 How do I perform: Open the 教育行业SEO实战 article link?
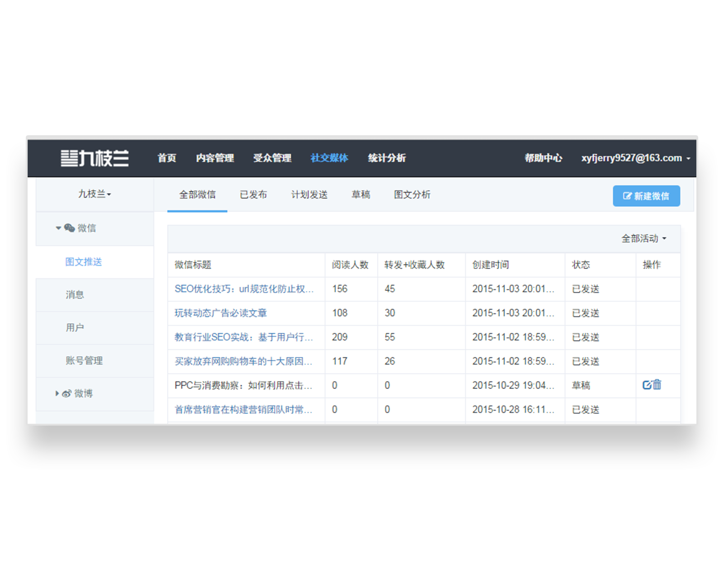pos(244,337)
